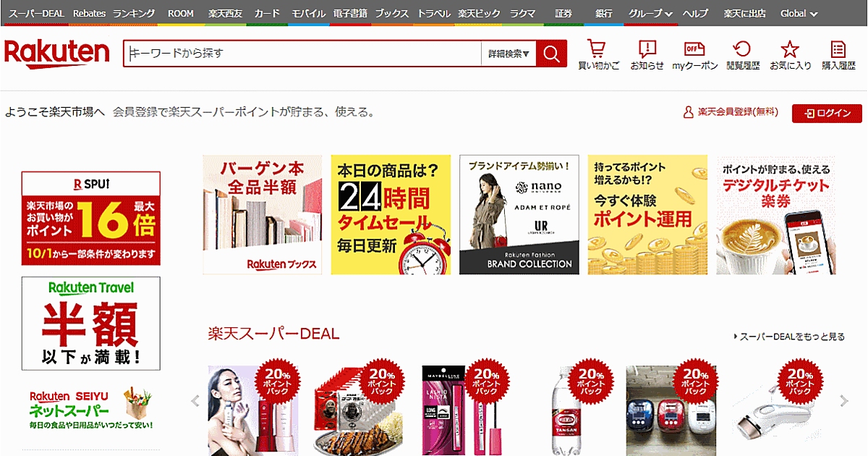
Task: Open the 24時間タイムセール banner
Action: point(391,215)
